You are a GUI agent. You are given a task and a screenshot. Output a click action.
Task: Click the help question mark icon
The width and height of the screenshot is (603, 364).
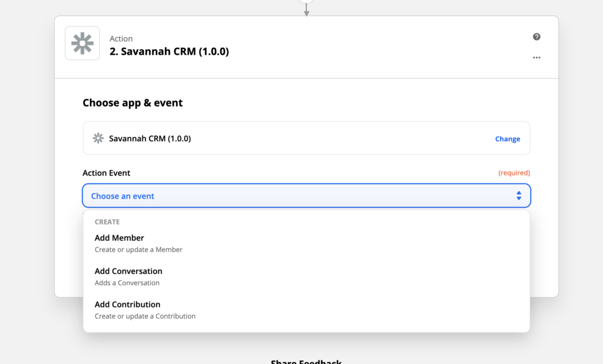coord(536,37)
